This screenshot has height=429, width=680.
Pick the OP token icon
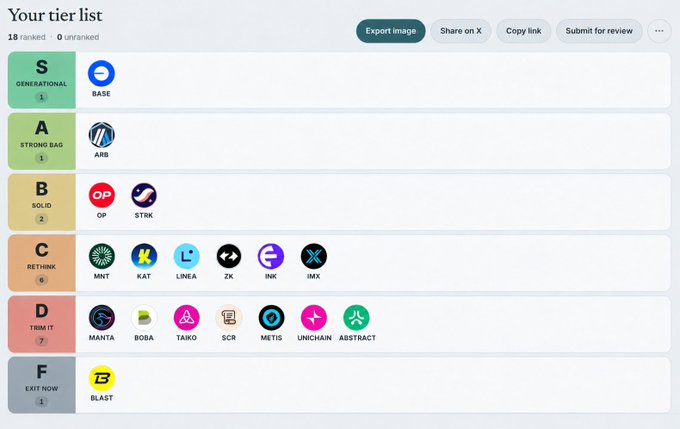(x=101, y=195)
